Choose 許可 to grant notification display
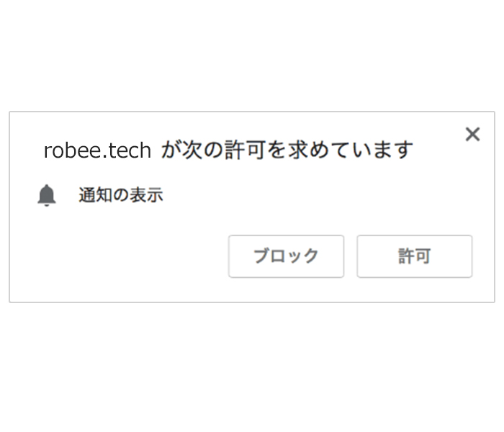The height and width of the screenshot is (432, 504). [414, 256]
